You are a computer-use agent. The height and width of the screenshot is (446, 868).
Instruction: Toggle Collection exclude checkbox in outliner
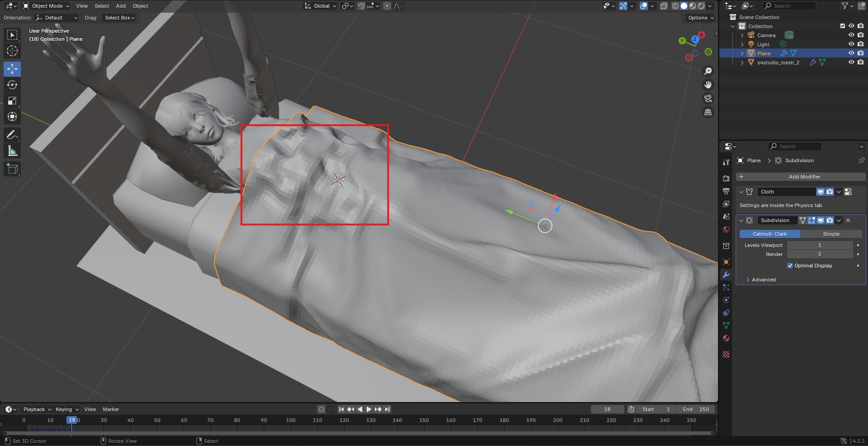coord(843,26)
